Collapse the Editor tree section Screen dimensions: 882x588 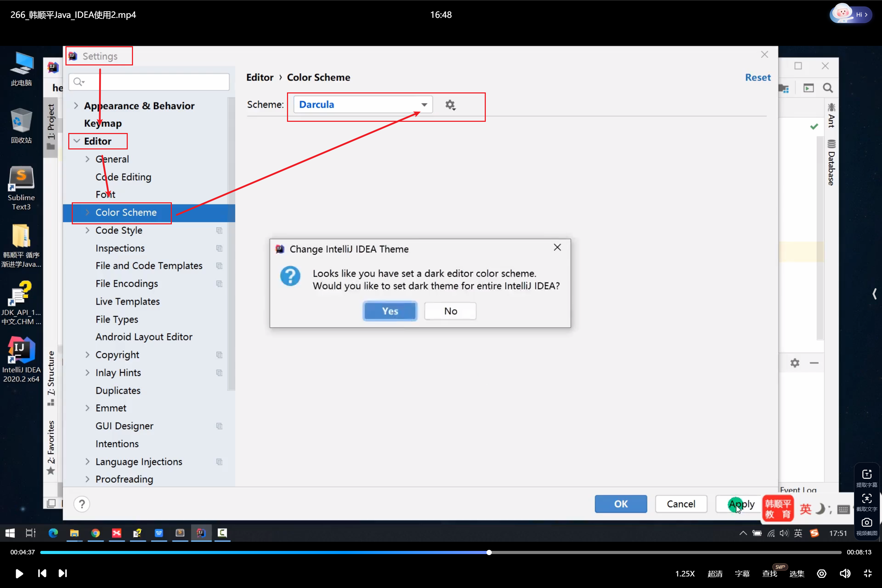(x=77, y=141)
